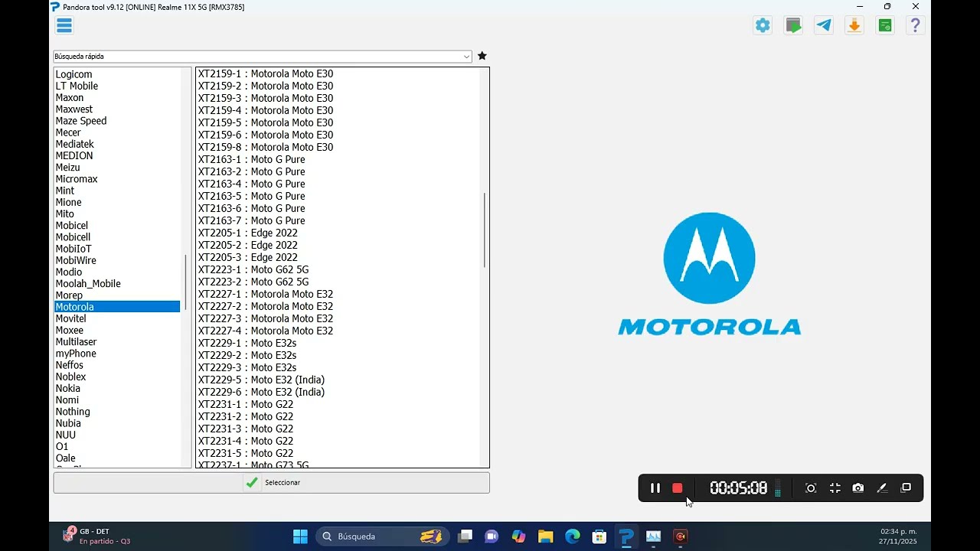
Task: Select XT2231-1 : Moto G22
Action: [246, 404]
